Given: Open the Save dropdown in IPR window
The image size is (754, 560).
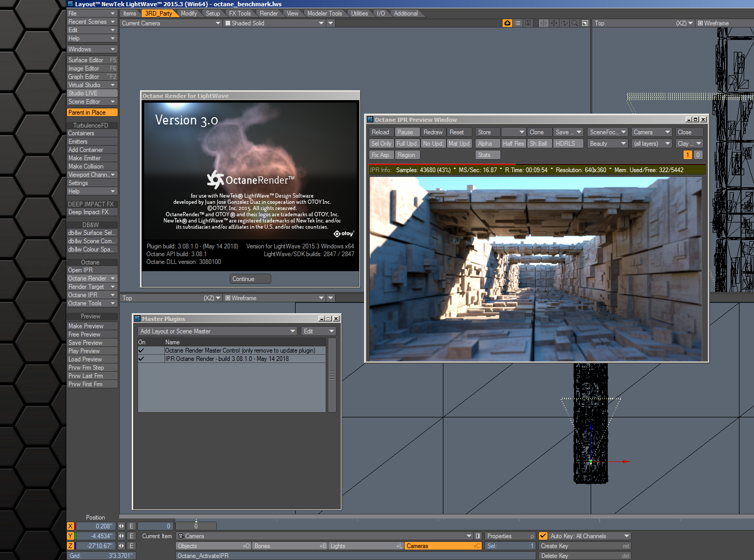Looking at the screenshot, I should tap(568, 132).
